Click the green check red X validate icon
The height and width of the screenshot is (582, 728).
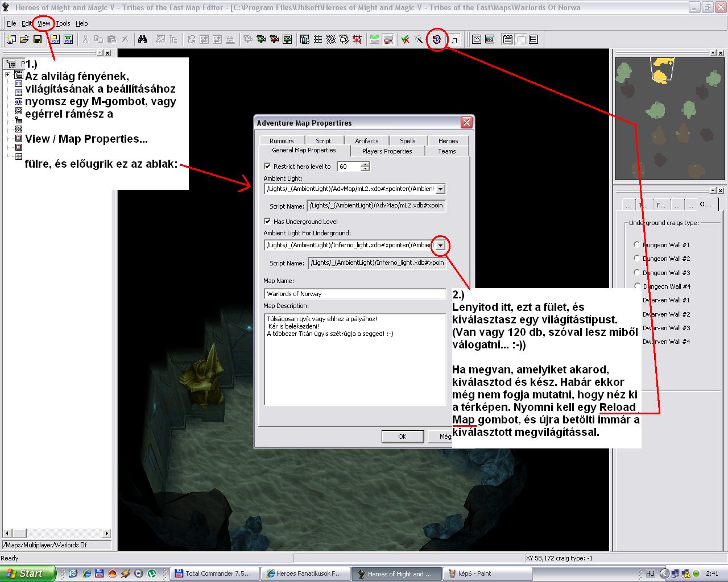(406, 39)
